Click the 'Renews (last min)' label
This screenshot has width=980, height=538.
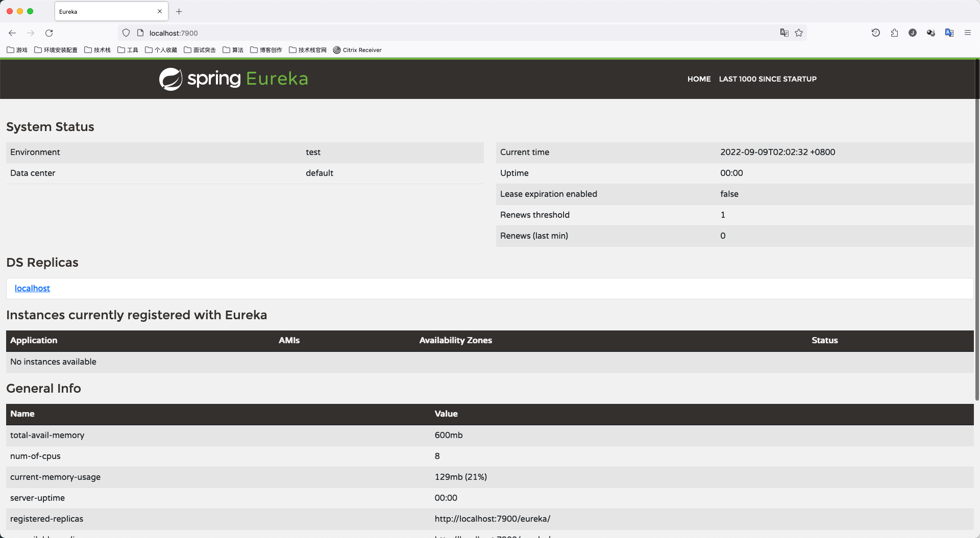point(534,236)
